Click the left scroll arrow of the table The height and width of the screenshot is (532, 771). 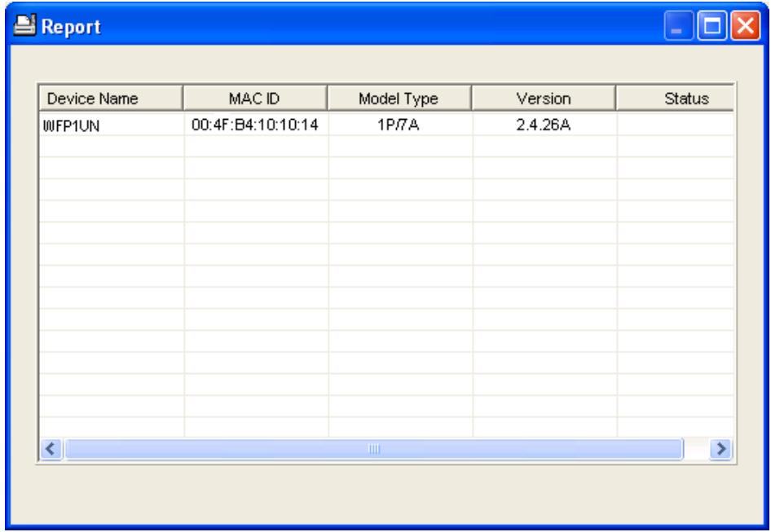tap(51, 449)
